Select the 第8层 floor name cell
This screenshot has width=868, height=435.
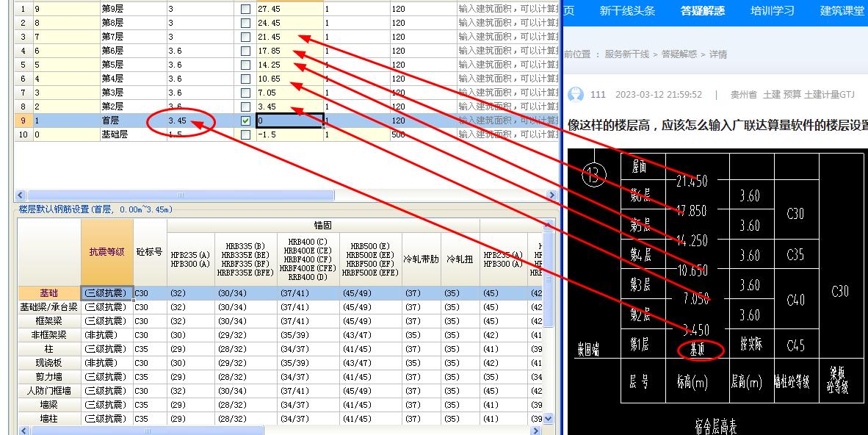tap(133, 23)
